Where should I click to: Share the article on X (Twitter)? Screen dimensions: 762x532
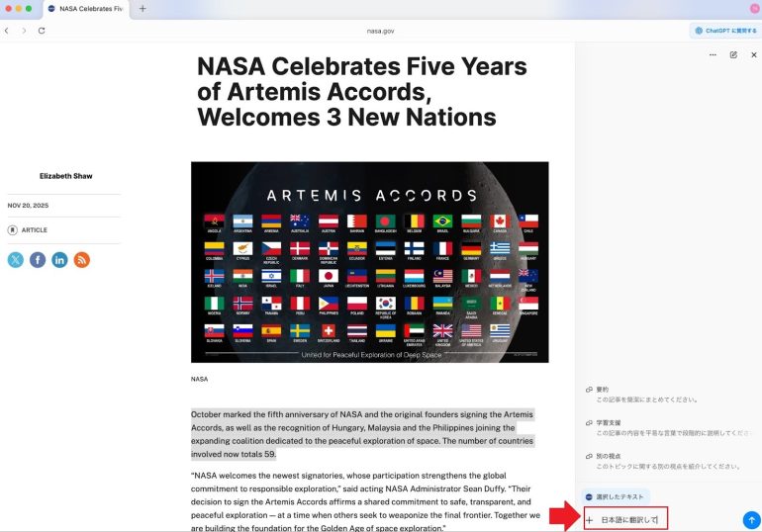click(16, 260)
